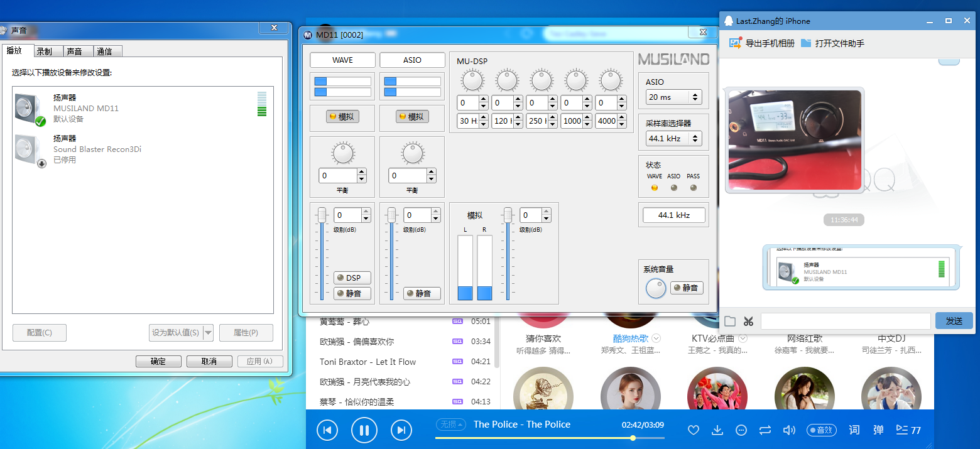Open the playlist queue showing 77
Viewport: 980px width, 449px height.
click(x=908, y=430)
